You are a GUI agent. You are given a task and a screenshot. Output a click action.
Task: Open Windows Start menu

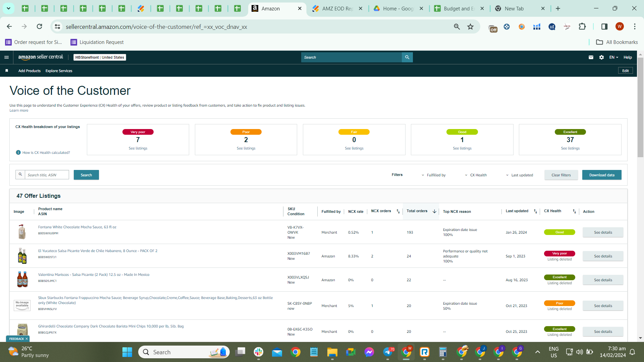(x=127, y=352)
